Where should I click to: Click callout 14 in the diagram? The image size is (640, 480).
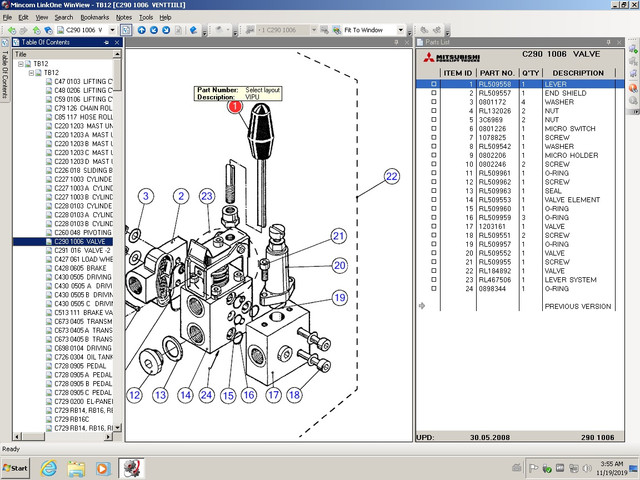(x=185, y=395)
